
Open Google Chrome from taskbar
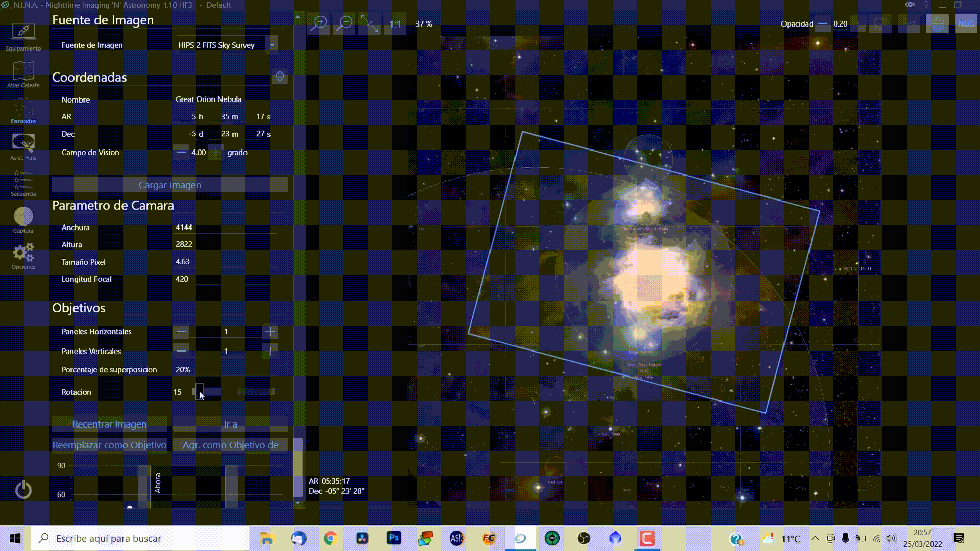pyautogui.click(x=330, y=538)
